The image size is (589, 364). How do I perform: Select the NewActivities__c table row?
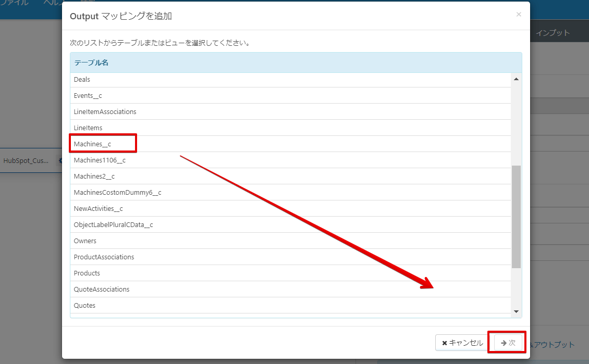pyautogui.click(x=290, y=209)
